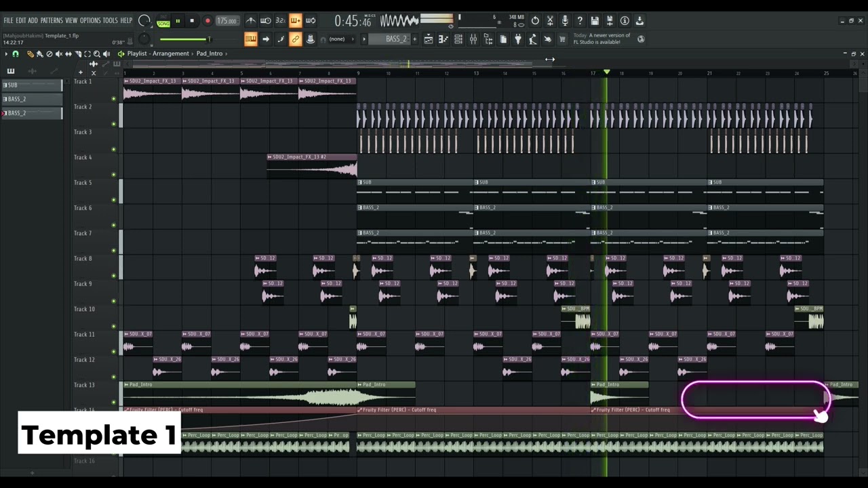Select the playlist Mute tool
Screen dimensions: 868x488
59,54
